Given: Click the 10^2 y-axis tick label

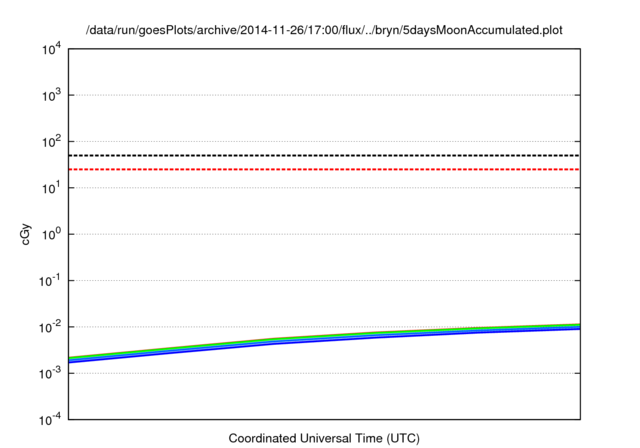Looking at the screenshot, I should click(x=51, y=142).
